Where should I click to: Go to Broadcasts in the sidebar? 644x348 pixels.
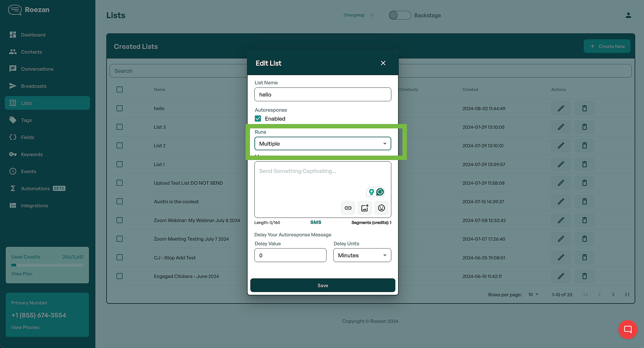[x=34, y=86]
